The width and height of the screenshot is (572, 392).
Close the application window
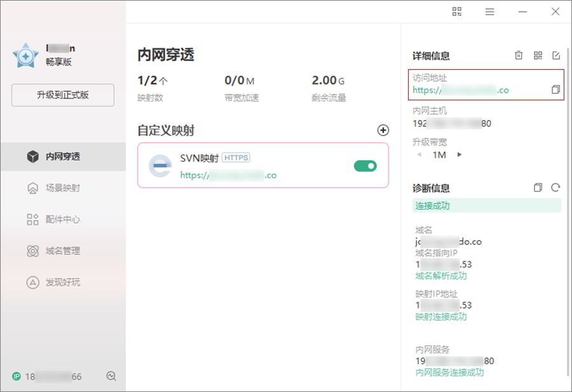(x=555, y=11)
